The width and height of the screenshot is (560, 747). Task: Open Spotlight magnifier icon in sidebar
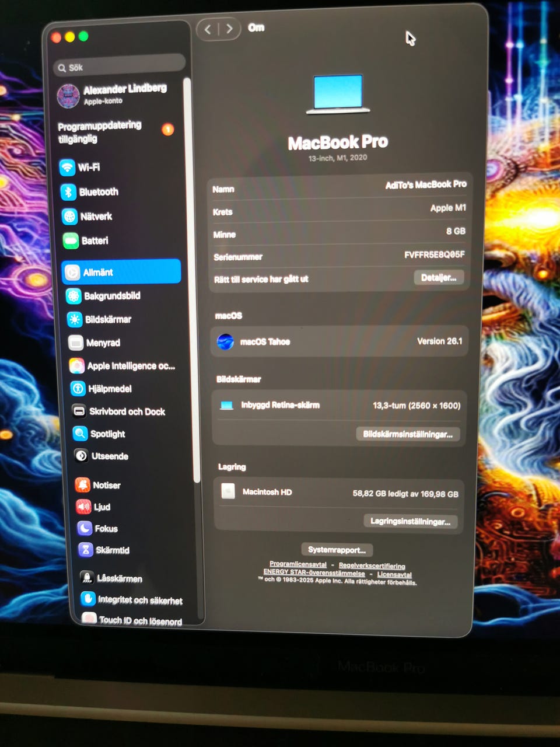80,434
